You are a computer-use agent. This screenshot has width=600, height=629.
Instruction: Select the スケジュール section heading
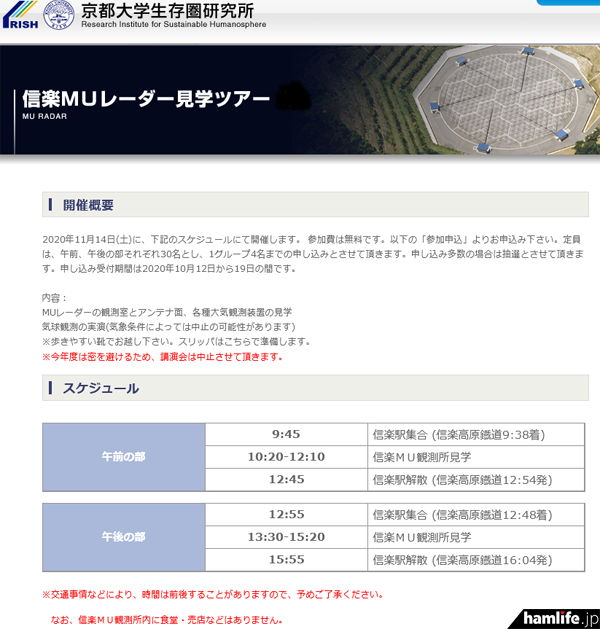tap(100, 388)
